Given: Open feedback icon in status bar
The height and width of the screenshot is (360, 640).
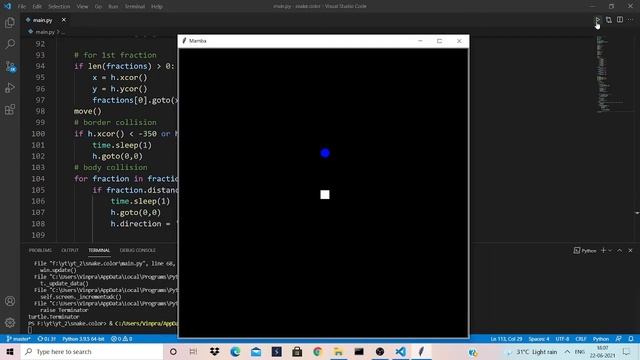Looking at the screenshot, I should tap(619, 339).
